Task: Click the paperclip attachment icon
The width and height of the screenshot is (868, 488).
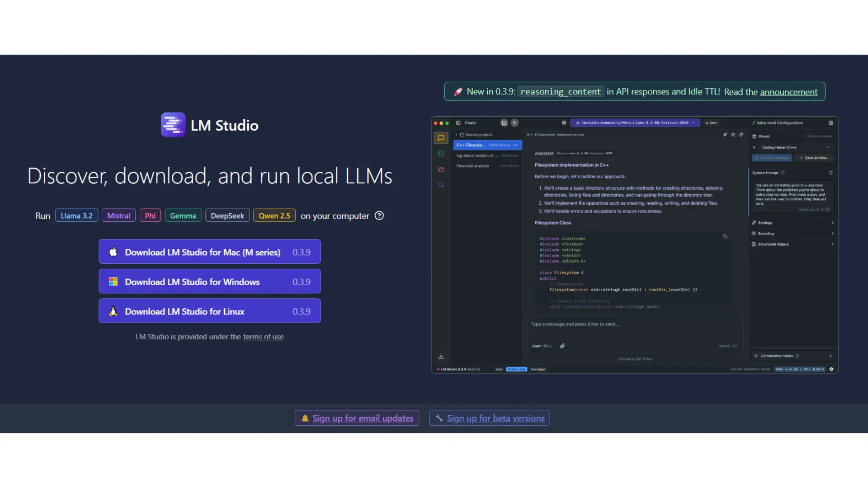Action: tap(562, 346)
